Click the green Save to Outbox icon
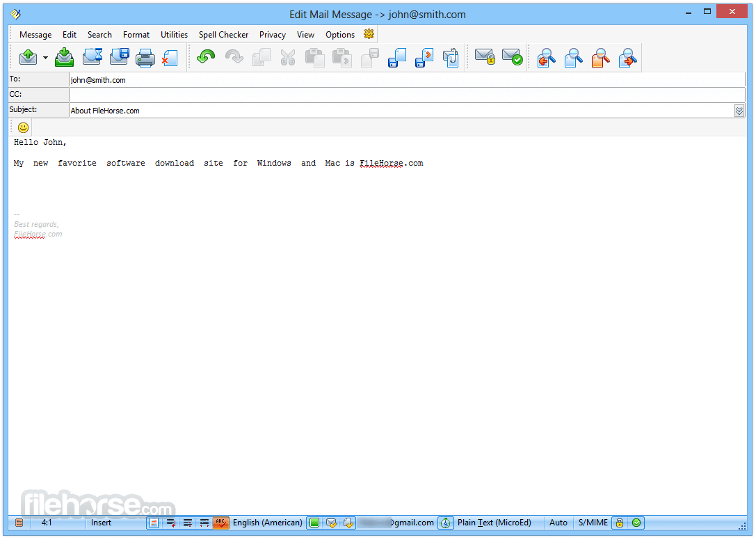This screenshot has width=756, height=540. [64, 58]
